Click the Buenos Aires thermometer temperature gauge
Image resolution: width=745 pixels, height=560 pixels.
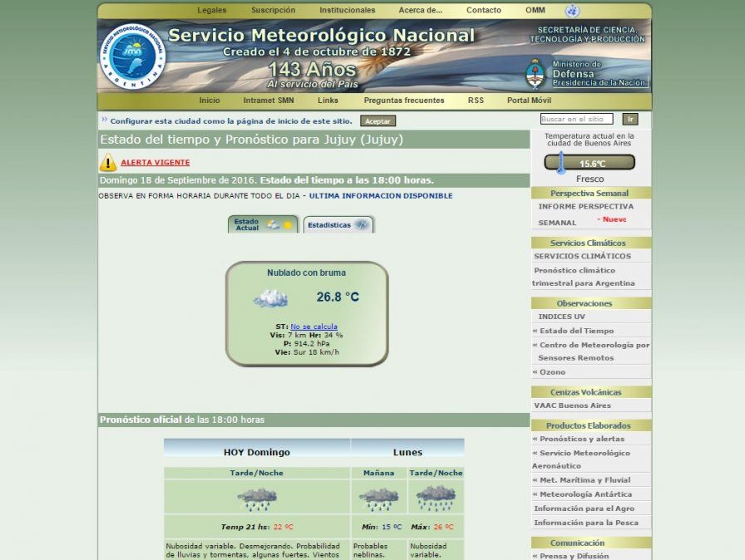[x=589, y=163]
